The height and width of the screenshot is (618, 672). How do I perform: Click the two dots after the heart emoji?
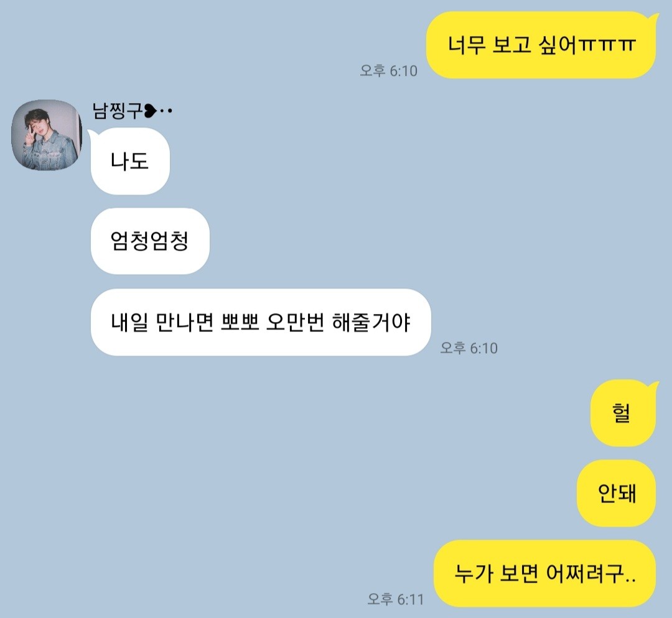(x=166, y=111)
